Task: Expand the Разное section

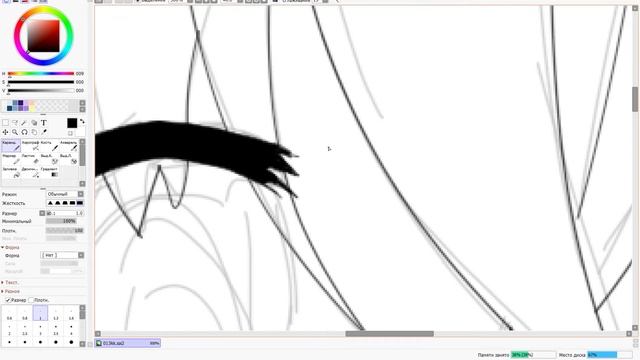Action: click(11, 291)
